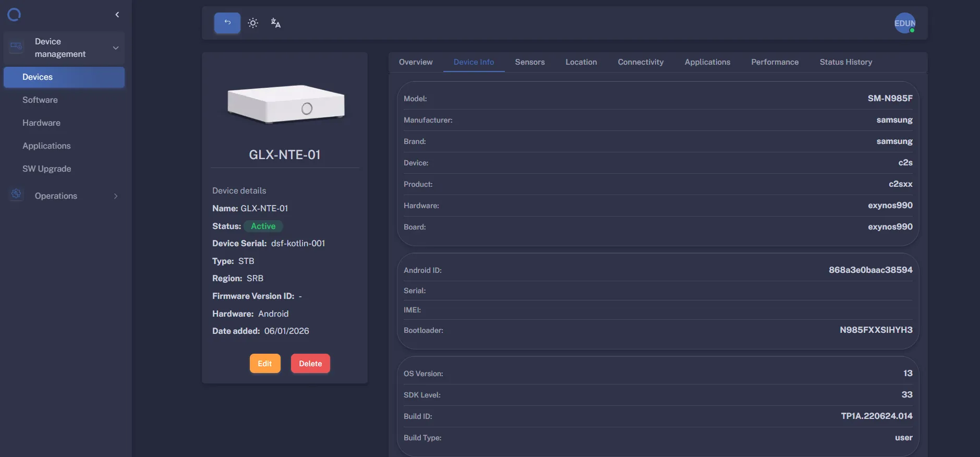980x457 pixels.
Task: Toggle light theme with sun icon
Action: (x=253, y=23)
